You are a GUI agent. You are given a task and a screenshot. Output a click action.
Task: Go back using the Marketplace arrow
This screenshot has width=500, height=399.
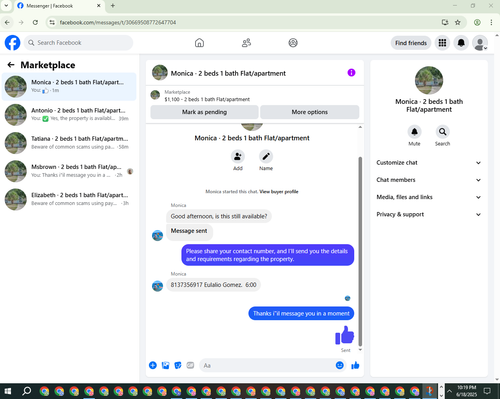point(11,65)
